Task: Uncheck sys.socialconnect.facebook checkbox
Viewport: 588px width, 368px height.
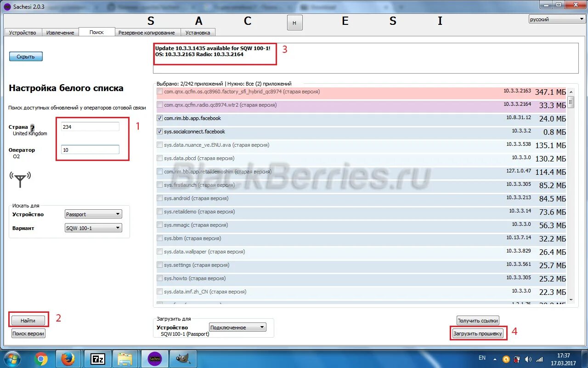Action: 159,132
